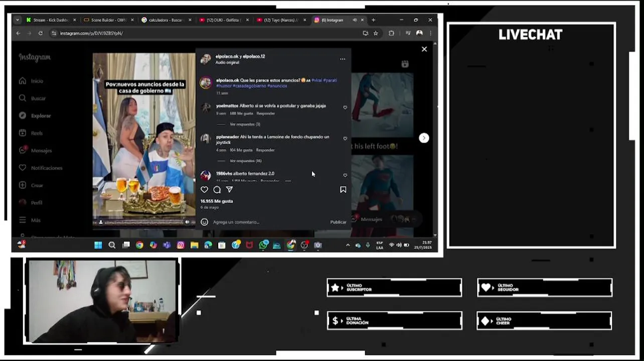Open Notificaciones in Instagram sidebar

[41, 168]
